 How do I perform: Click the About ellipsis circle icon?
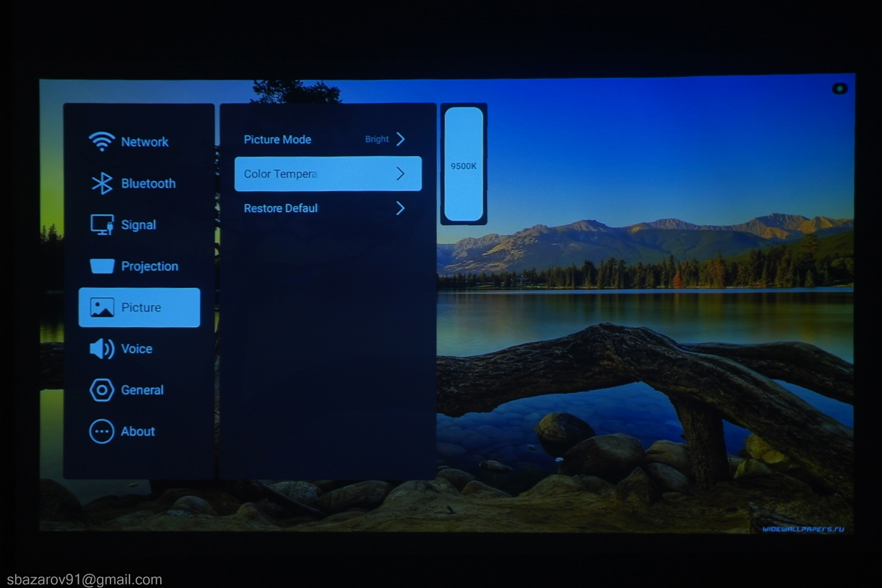tap(102, 431)
